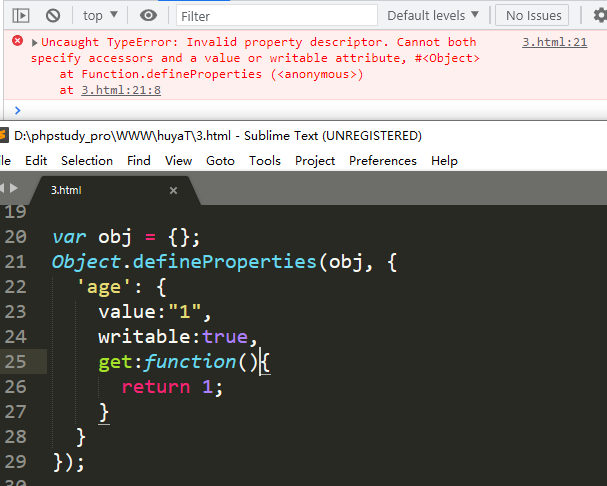Click 'function' keyword on line 25
The width and height of the screenshot is (607, 486).
coord(190,362)
